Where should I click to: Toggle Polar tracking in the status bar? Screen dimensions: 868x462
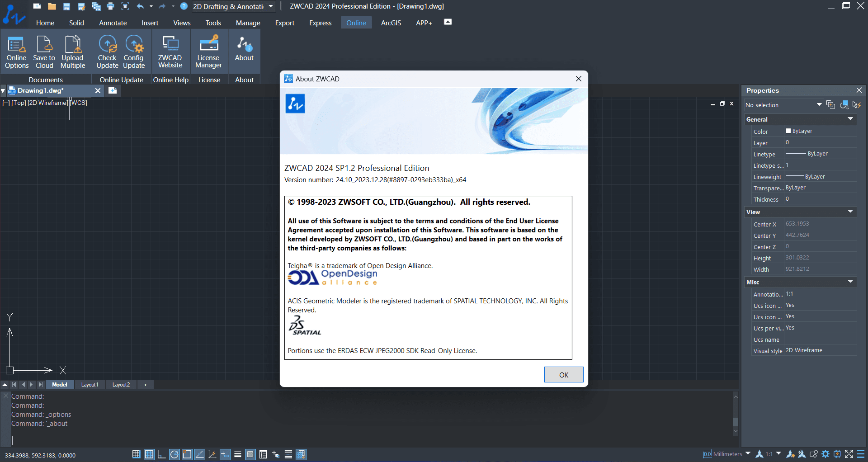tap(174, 454)
